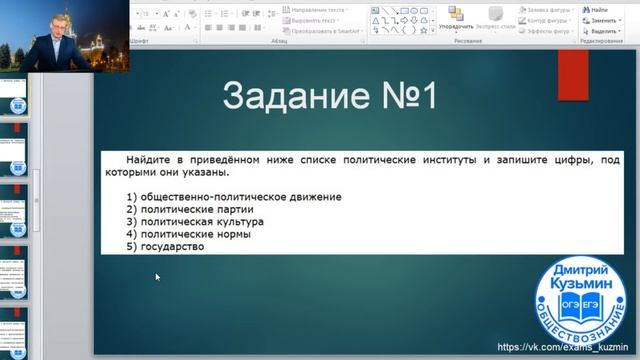Image resolution: width=640 pixels, height=360 pixels.
Task: Select the fourth slide thumbnail
Action: [13, 273]
